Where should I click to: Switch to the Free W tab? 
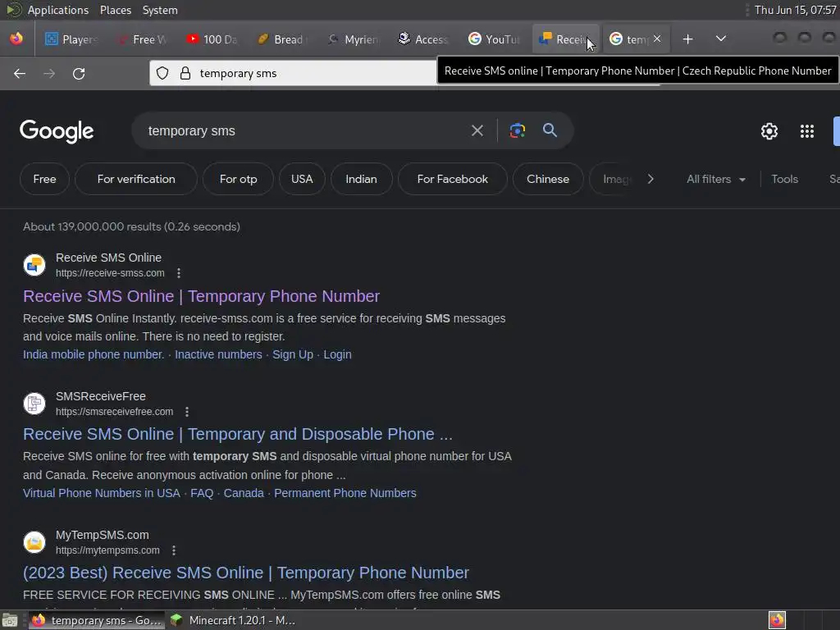click(x=142, y=39)
